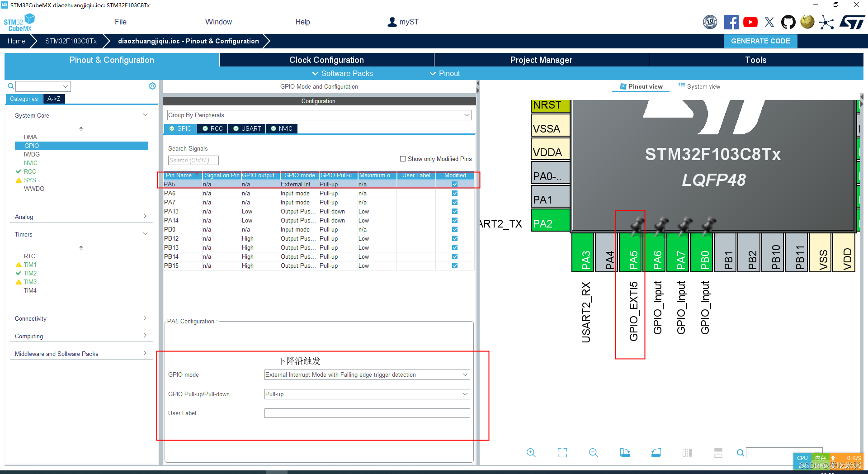868x474 pixels.
Task: Open the YouTube link icon
Action: click(750, 22)
